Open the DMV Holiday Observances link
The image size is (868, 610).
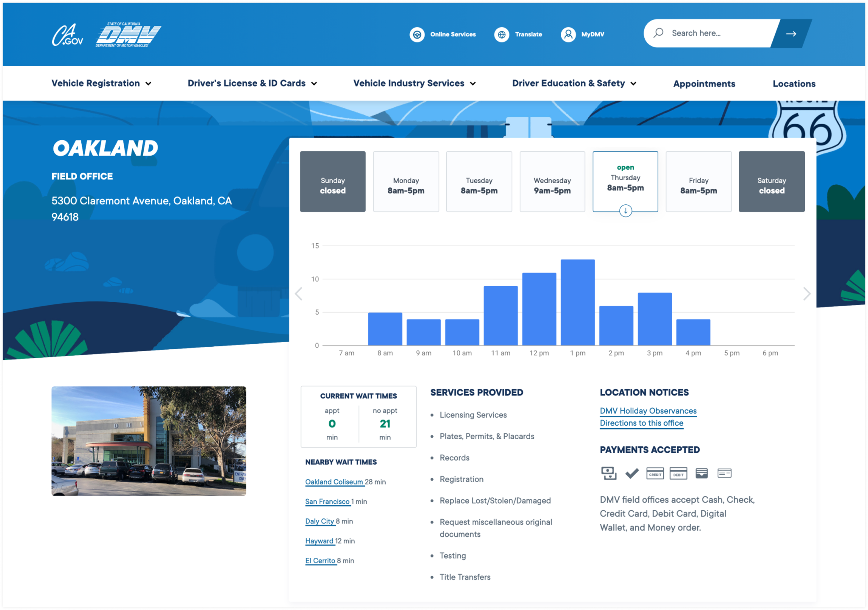[x=648, y=410]
